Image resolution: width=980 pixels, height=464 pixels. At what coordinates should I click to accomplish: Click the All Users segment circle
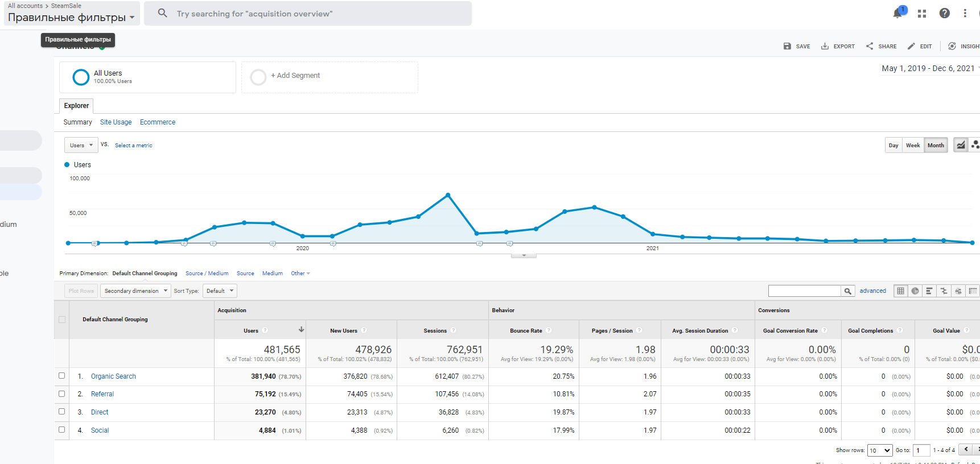81,77
